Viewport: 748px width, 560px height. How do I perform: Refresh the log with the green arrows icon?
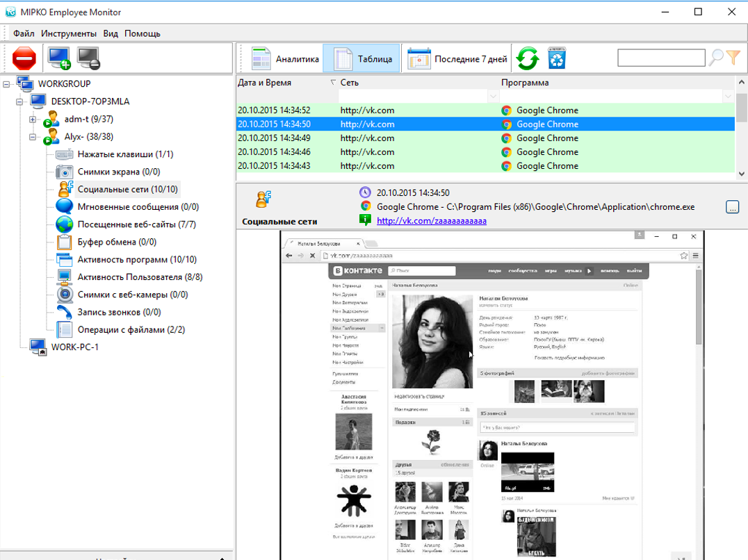pyautogui.click(x=528, y=58)
